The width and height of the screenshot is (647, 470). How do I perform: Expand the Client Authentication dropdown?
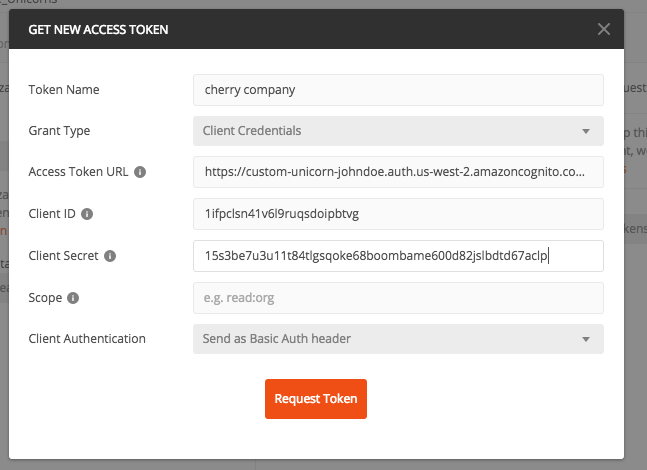[398, 339]
